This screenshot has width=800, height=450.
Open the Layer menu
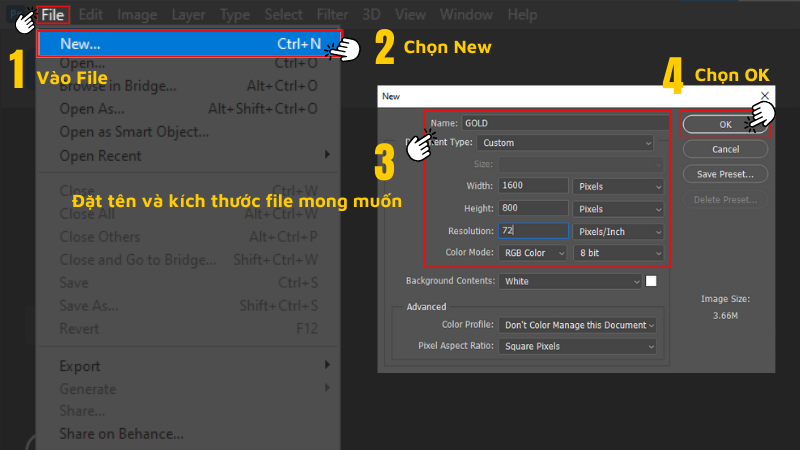point(188,15)
